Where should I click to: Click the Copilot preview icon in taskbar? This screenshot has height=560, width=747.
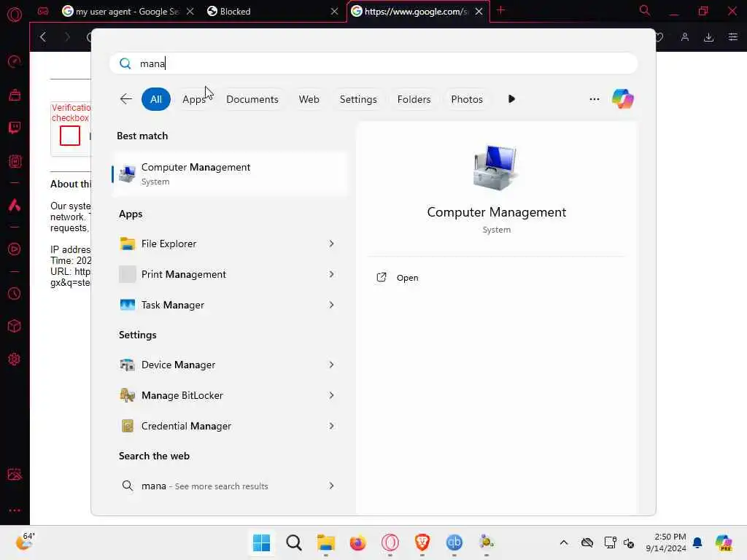click(x=724, y=542)
